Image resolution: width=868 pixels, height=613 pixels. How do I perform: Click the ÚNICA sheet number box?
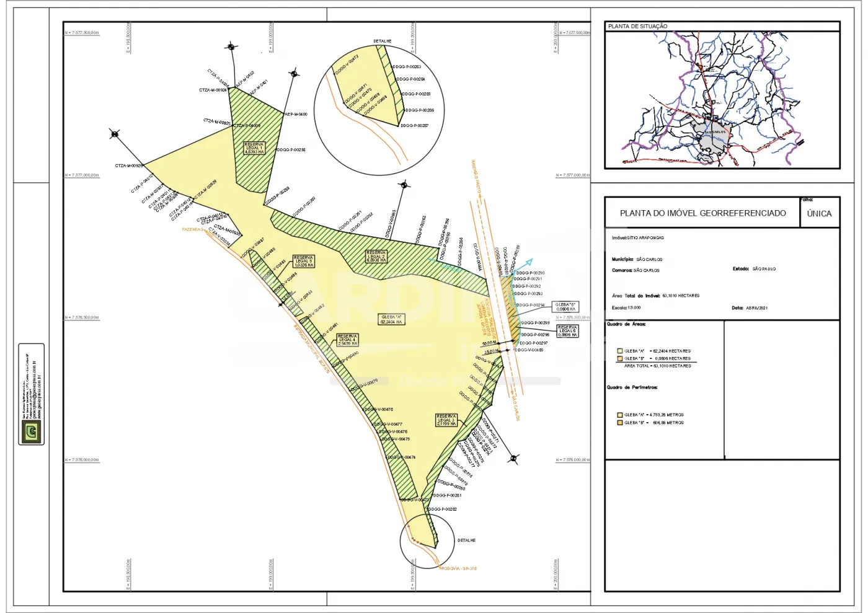(819, 213)
